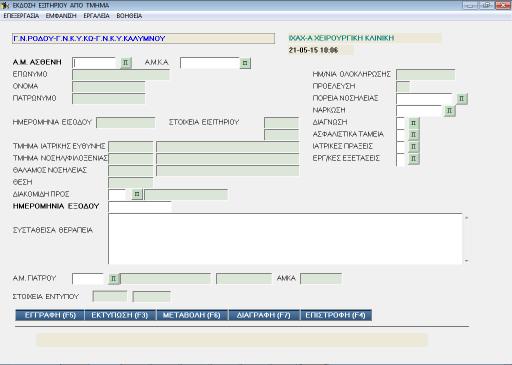This screenshot has width=512, height=365.
Task: Click the doctor ΑΜΚΑ field
Action: coord(321,278)
